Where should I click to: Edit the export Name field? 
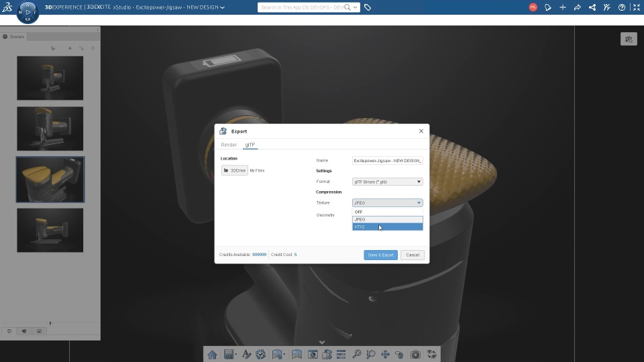coord(387,160)
